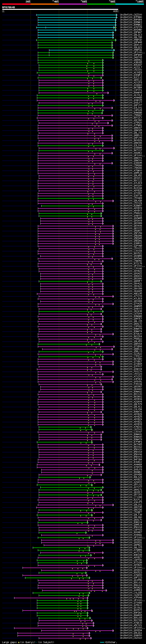
Task: Select the UniRef100_B9G4A7 label
Action: coord(131,65)
